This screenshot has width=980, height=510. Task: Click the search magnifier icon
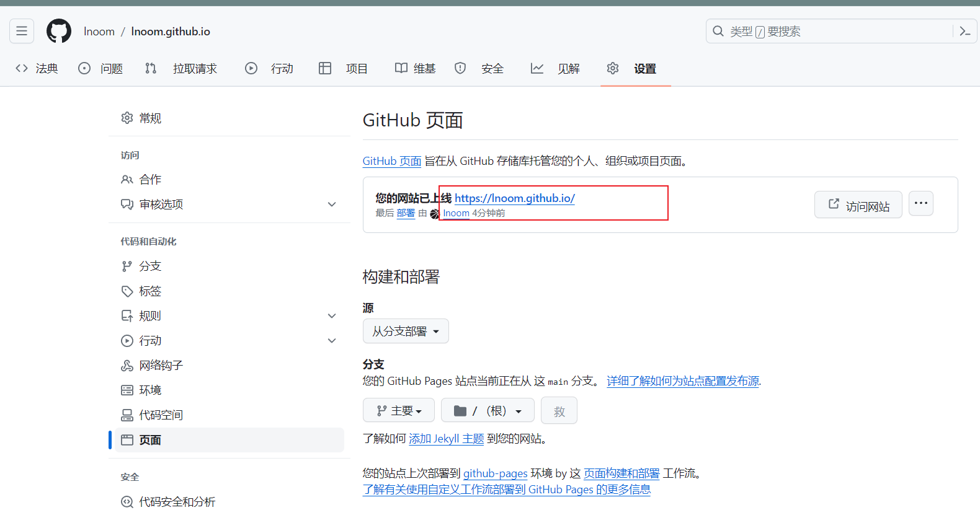[718, 31]
